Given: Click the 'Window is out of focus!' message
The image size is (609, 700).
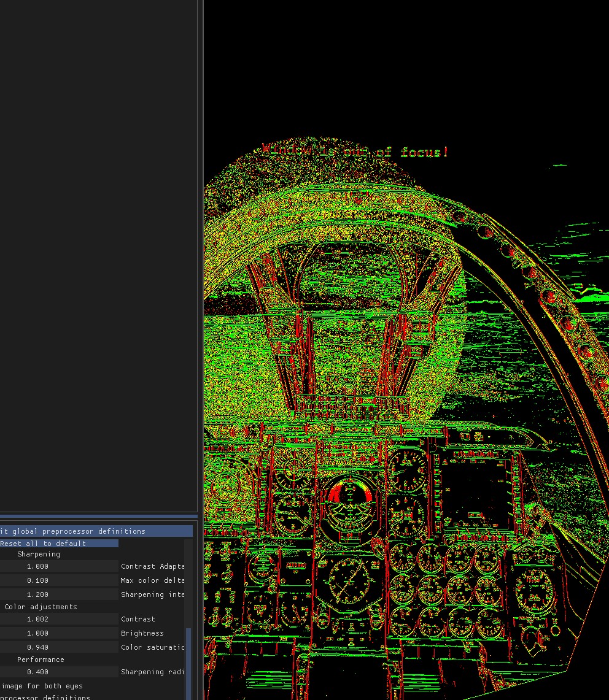Looking at the screenshot, I should 355,152.
